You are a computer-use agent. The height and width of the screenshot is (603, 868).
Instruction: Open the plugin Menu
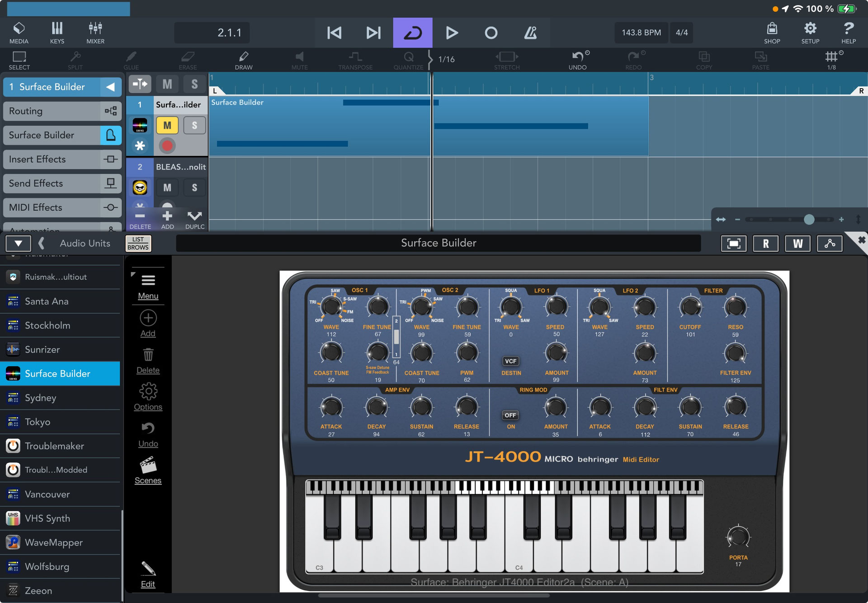(x=148, y=284)
